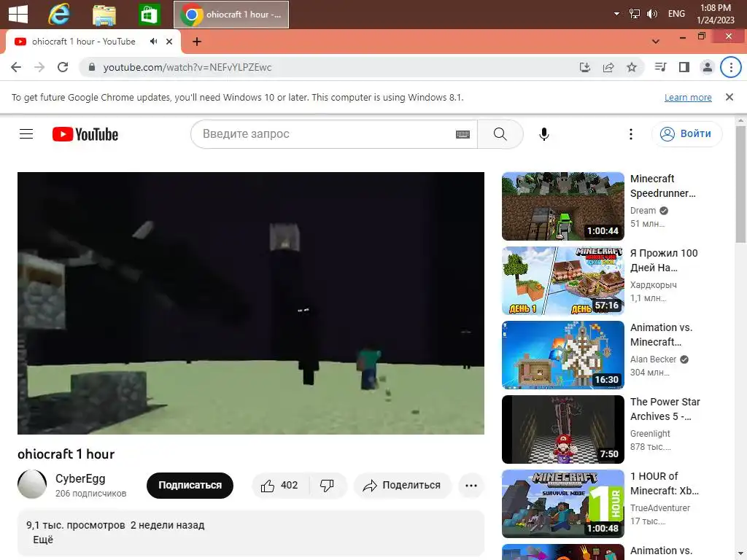Focus the address bar URL
The width and height of the screenshot is (747, 560).
coord(187,67)
